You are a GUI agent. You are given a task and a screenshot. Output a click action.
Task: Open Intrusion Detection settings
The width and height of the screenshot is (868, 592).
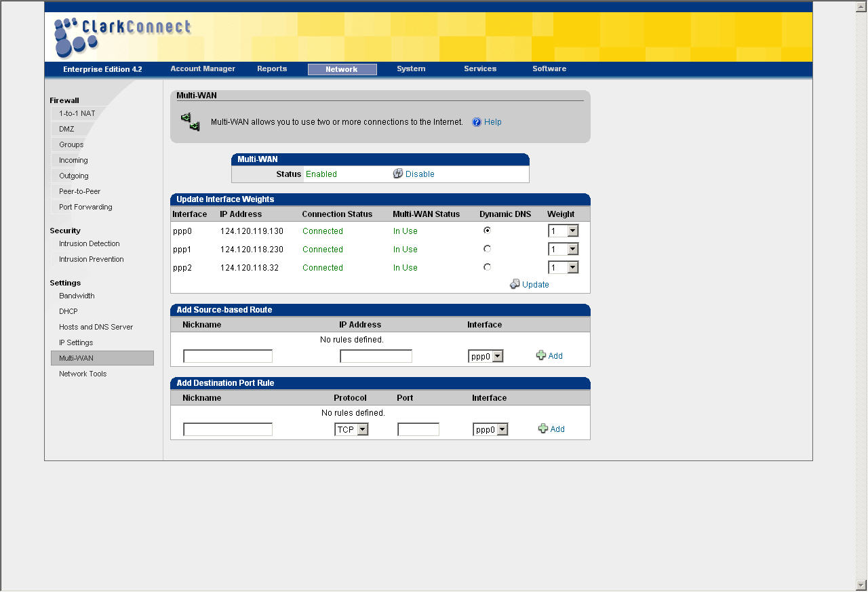(89, 243)
